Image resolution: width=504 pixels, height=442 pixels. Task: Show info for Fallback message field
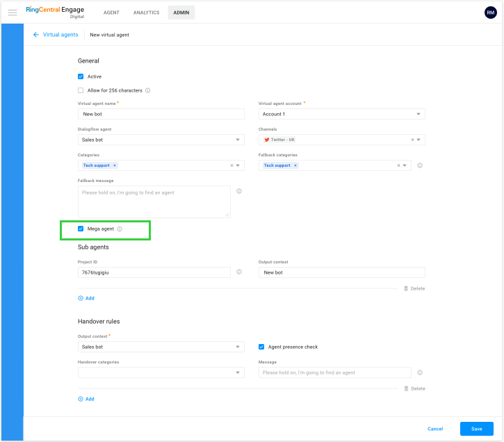point(239,191)
